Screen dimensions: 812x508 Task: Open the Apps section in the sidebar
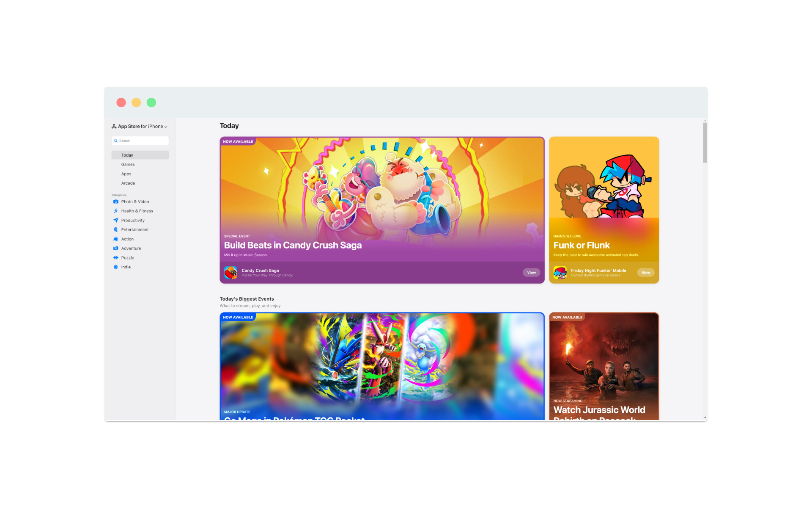coord(126,174)
